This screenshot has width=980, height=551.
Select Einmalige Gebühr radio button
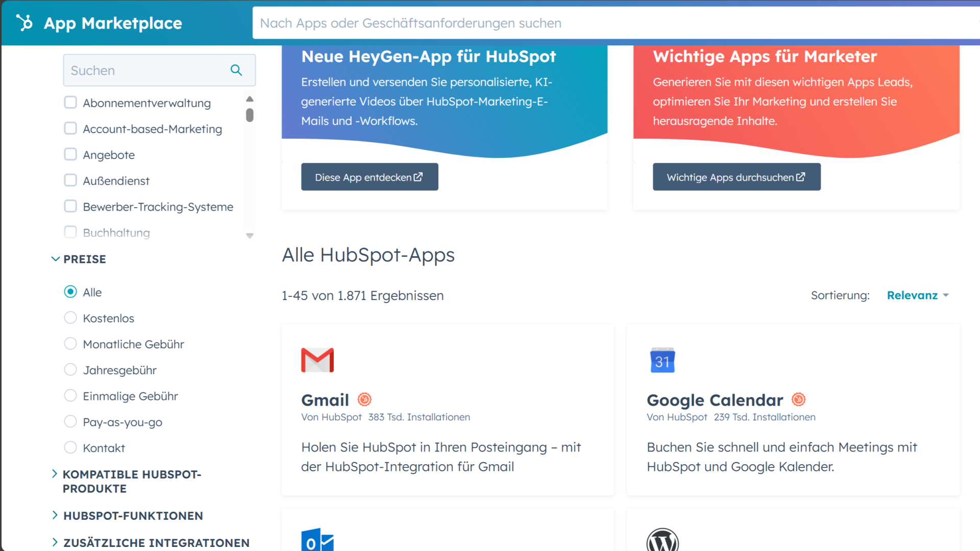tap(70, 396)
